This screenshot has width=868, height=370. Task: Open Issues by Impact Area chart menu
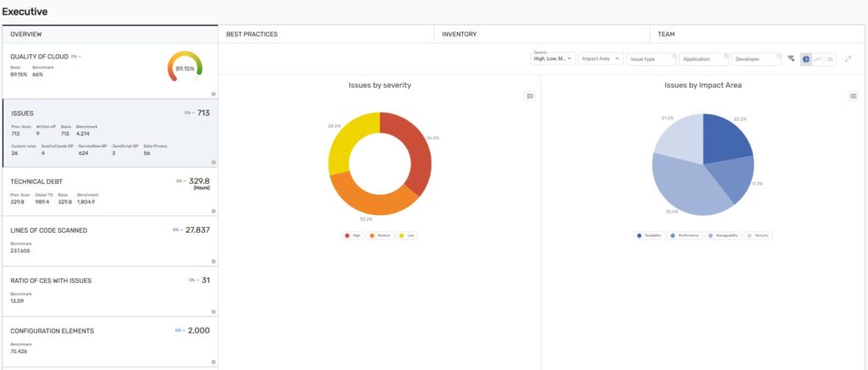click(x=853, y=97)
